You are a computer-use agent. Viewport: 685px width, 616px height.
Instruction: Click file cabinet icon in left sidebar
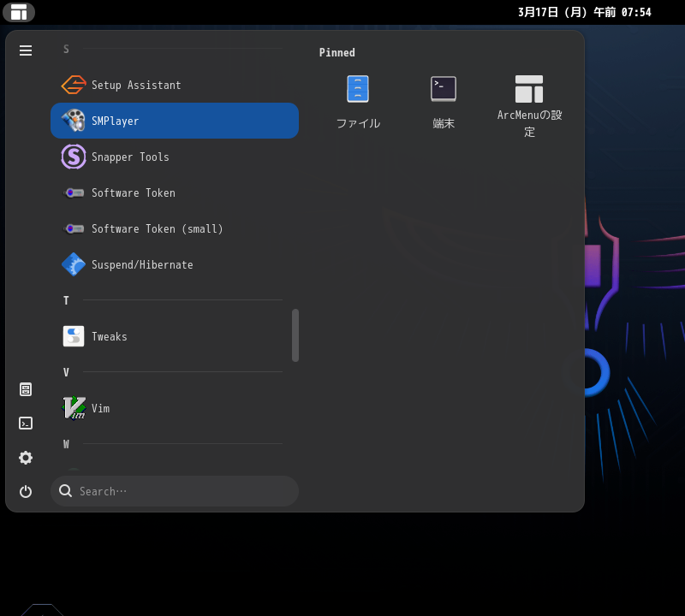tap(26, 389)
